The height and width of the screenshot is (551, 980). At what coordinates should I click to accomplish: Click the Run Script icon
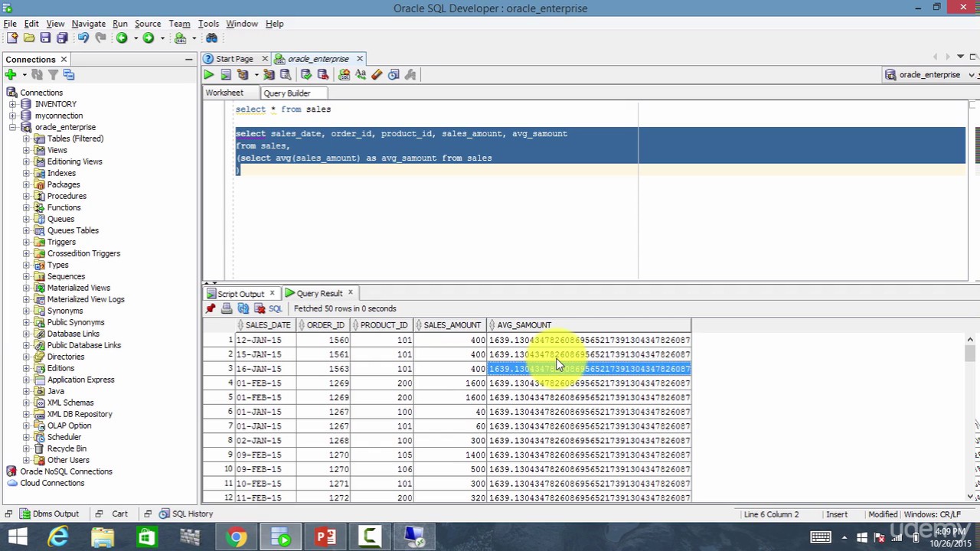coord(226,74)
